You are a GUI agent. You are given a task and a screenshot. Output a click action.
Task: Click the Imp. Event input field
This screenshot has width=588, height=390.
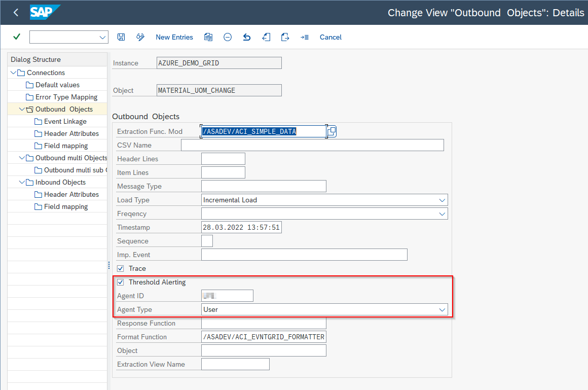pyautogui.click(x=304, y=255)
